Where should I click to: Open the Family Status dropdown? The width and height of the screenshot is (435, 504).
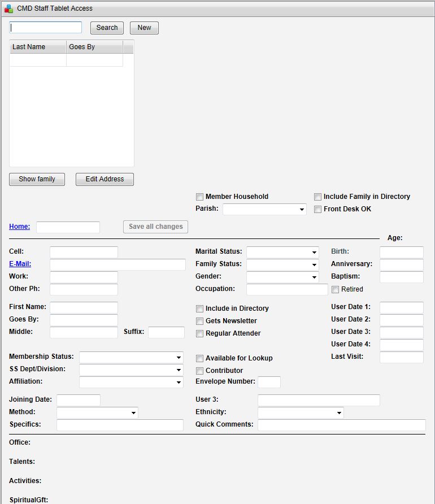pos(282,264)
